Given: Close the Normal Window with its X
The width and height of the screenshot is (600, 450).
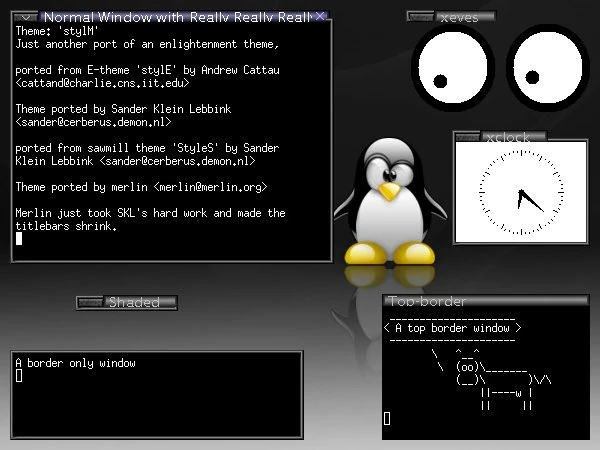Looking at the screenshot, I should tap(320, 16).
